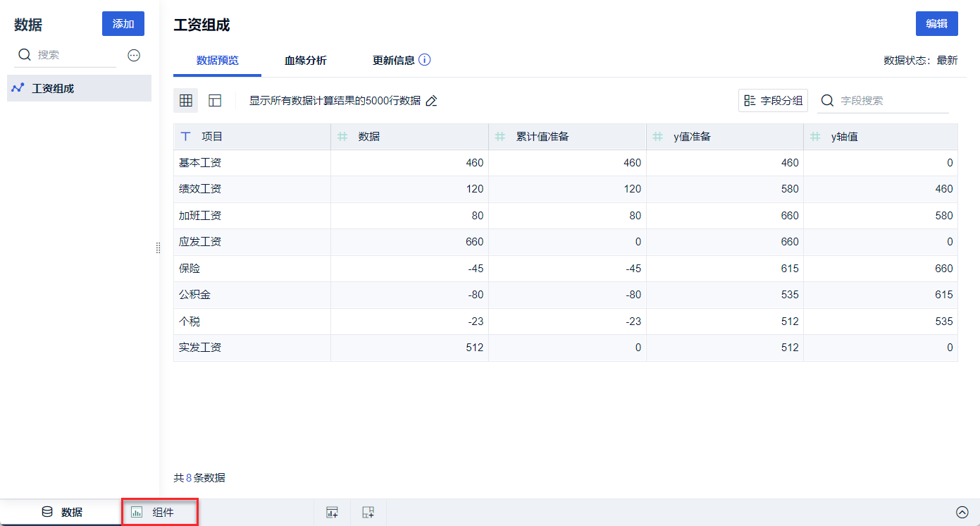
Task: Open the 数据预览 tab
Action: [x=217, y=61]
